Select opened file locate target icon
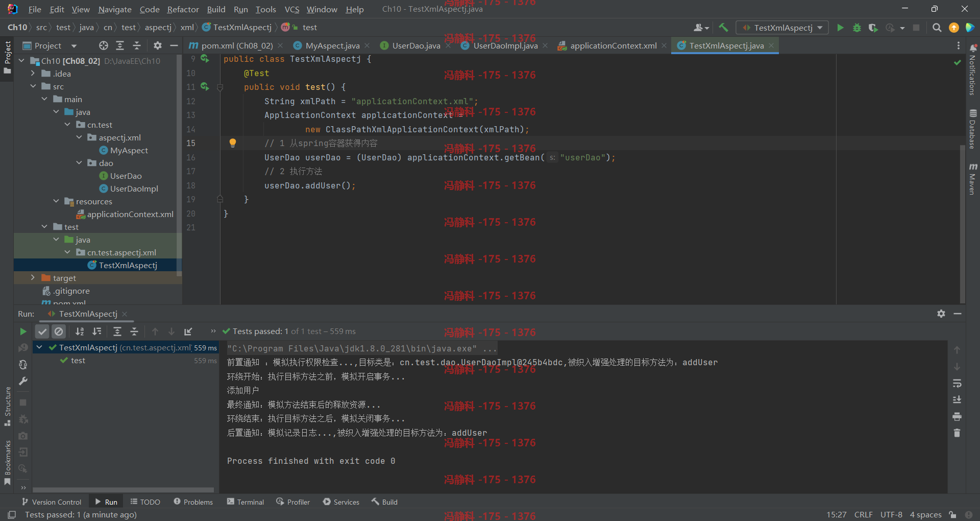This screenshot has width=980, height=521. point(104,45)
